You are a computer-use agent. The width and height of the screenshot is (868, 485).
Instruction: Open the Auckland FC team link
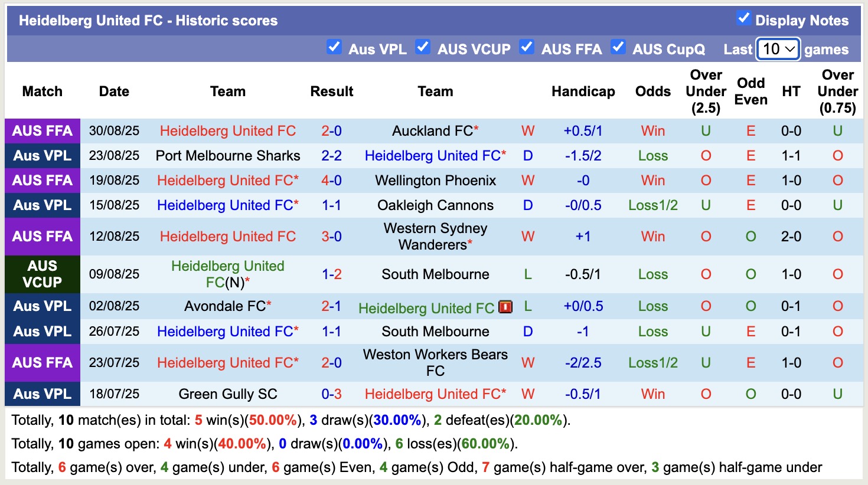pyautogui.click(x=432, y=130)
